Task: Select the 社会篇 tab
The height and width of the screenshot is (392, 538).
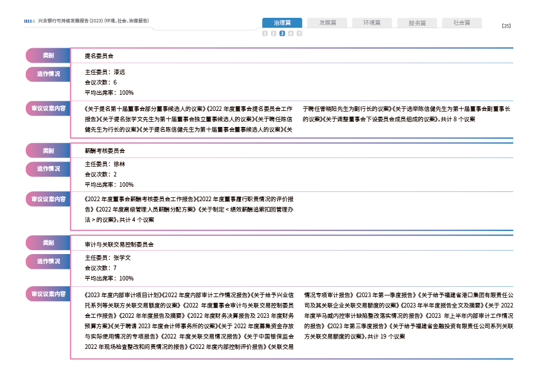Action: (x=462, y=23)
